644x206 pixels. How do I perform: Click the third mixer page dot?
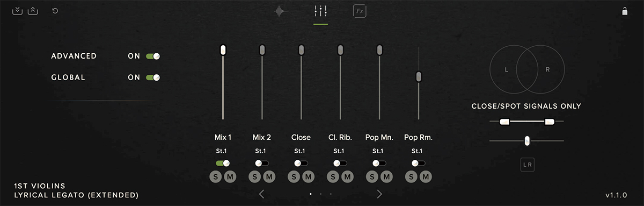[331, 194]
